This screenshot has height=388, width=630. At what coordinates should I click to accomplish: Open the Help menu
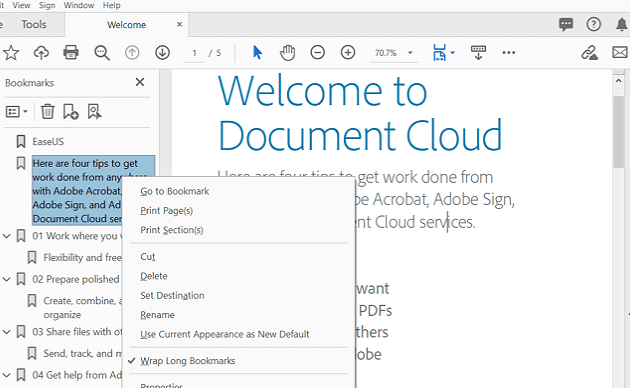[111, 5]
